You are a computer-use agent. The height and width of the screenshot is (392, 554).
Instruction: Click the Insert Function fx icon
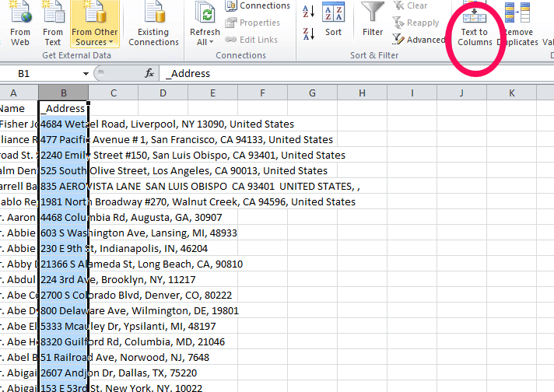click(x=149, y=73)
